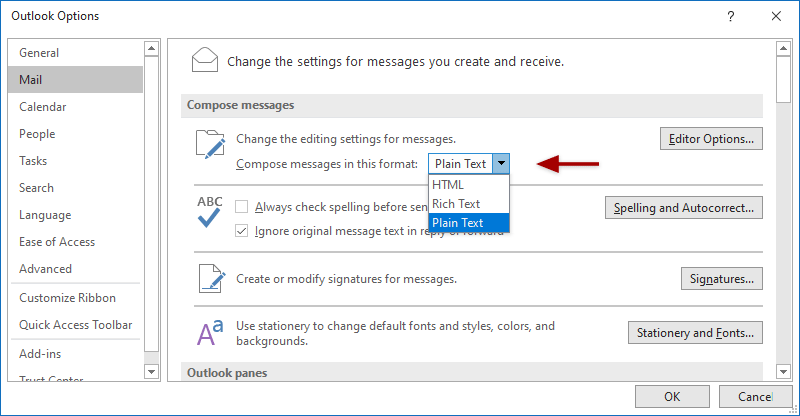This screenshot has width=800, height=416.
Task: Click 'Change the editing settings for messages' text
Action: pyautogui.click(x=346, y=139)
